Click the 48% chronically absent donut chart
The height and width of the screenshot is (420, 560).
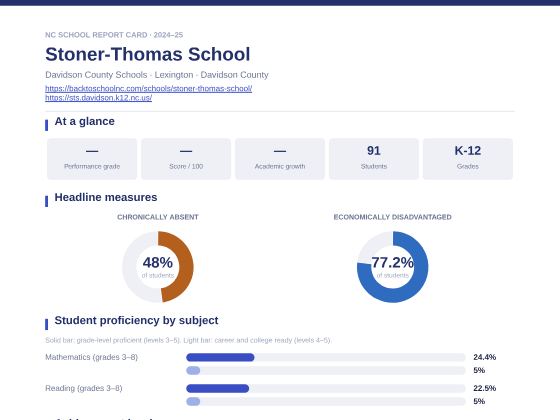pos(158,267)
